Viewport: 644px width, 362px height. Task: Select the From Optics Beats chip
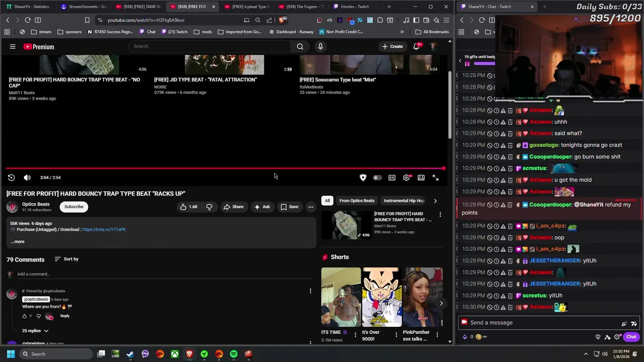(357, 201)
